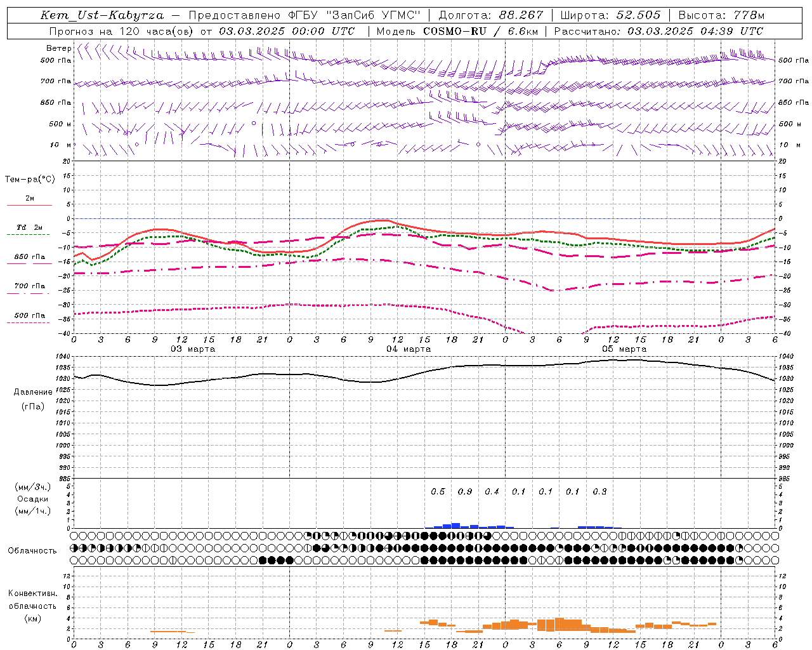Click the Давление pressure panel label
812x650 pixels.
[x=33, y=392]
